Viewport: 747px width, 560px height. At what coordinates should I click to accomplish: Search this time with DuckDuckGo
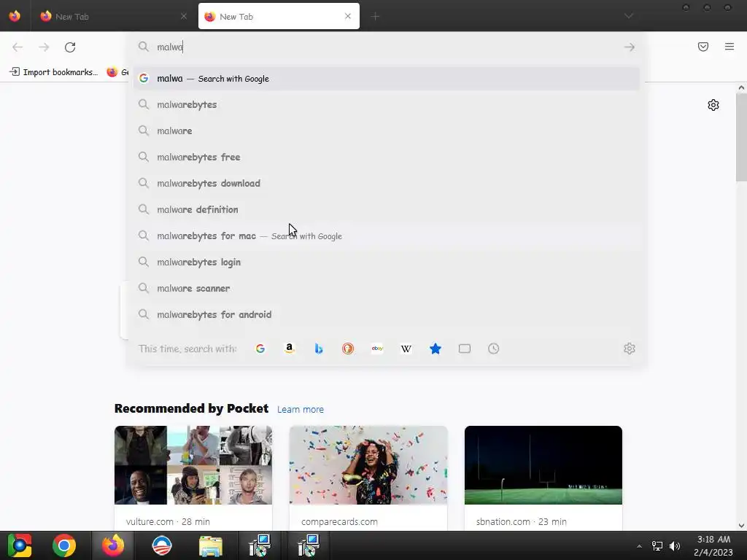[348, 349]
